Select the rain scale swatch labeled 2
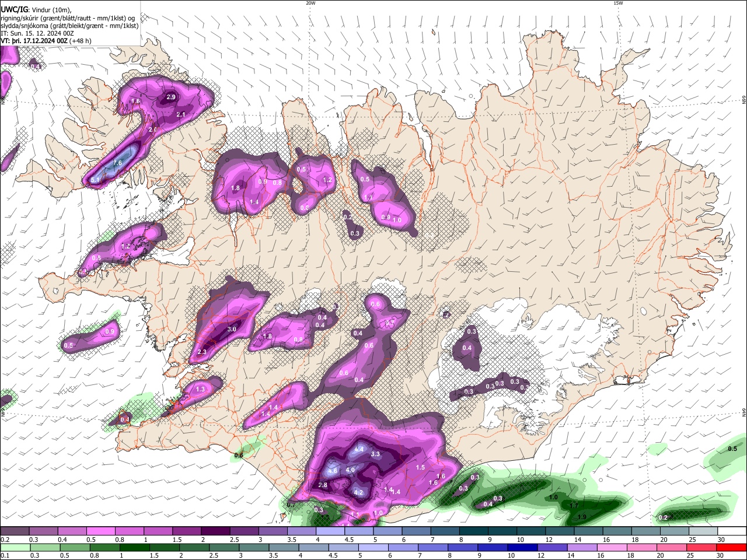This screenshot has width=747, height=560. tap(194, 547)
